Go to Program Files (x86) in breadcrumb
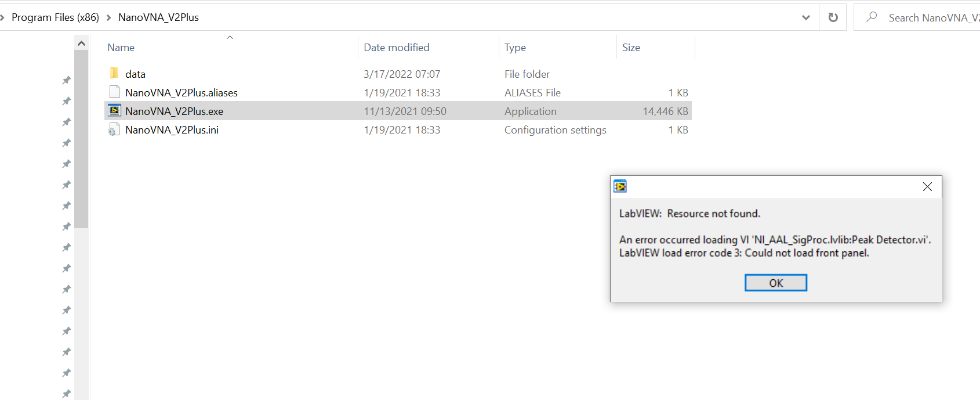The height and width of the screenshot is (400, 980). click(55, 17)
